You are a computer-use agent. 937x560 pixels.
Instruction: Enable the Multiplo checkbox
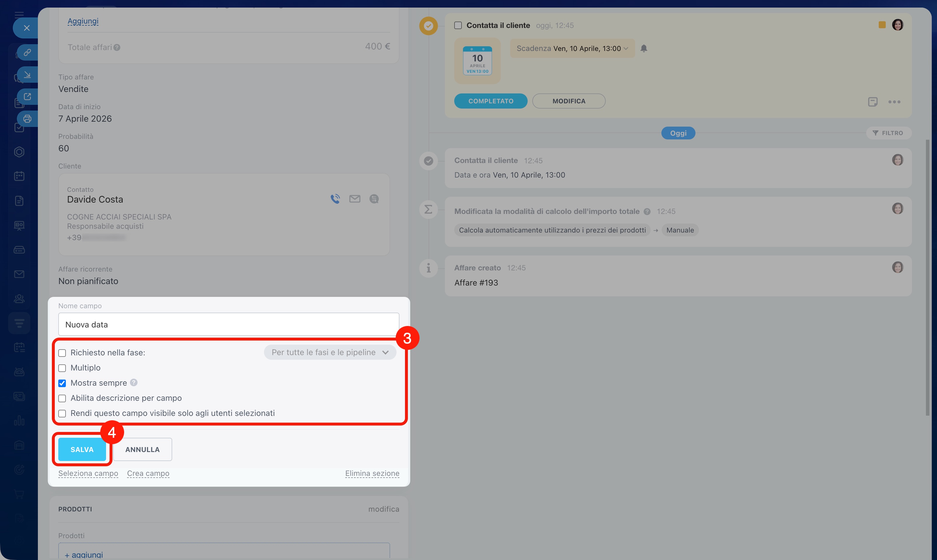(62, 368)
